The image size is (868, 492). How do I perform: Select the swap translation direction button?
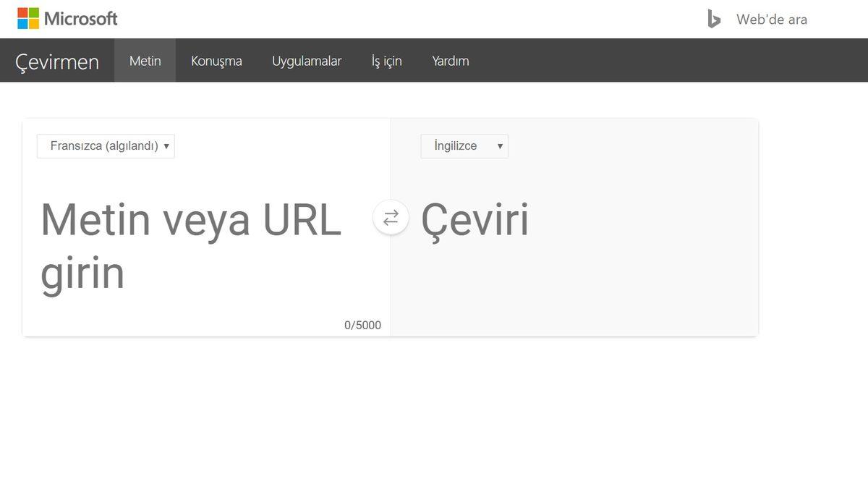click(x=391, y=217)
